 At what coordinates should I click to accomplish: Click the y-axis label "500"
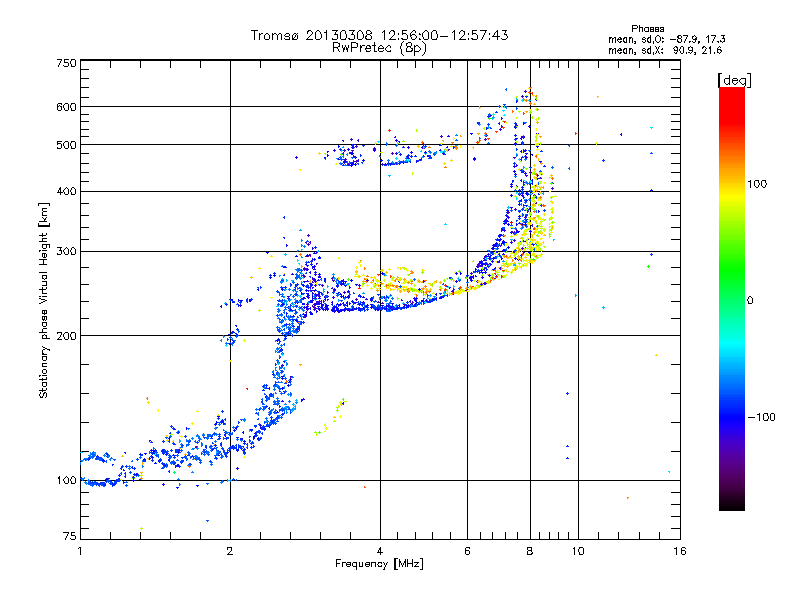pos(66,145)
